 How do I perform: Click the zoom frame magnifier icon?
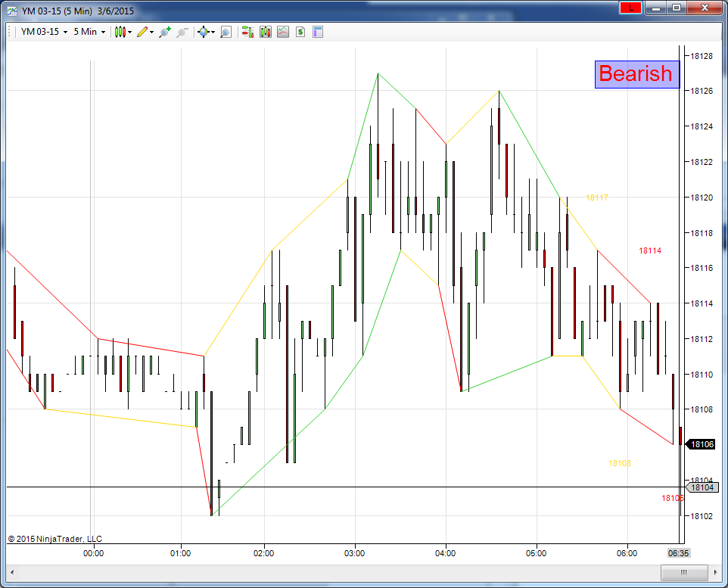[x=226, y=32]
